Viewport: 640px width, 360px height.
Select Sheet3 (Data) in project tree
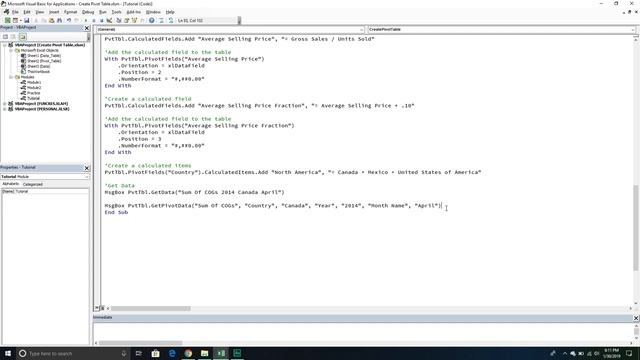(38, 66)
